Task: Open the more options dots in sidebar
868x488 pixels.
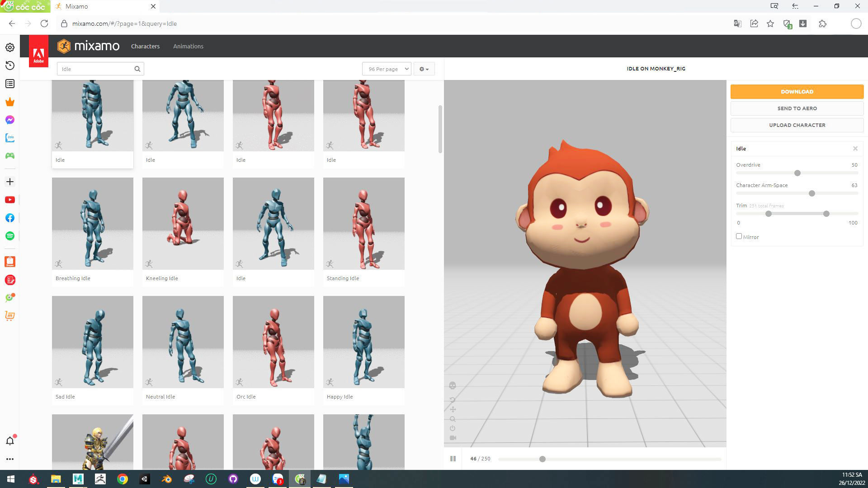Action: [x=10, y=459]
